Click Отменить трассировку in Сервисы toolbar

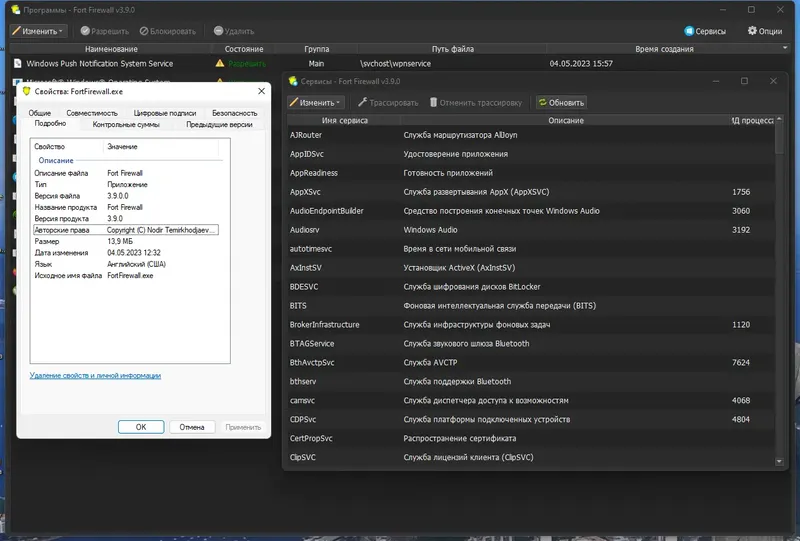pos(476,103)
